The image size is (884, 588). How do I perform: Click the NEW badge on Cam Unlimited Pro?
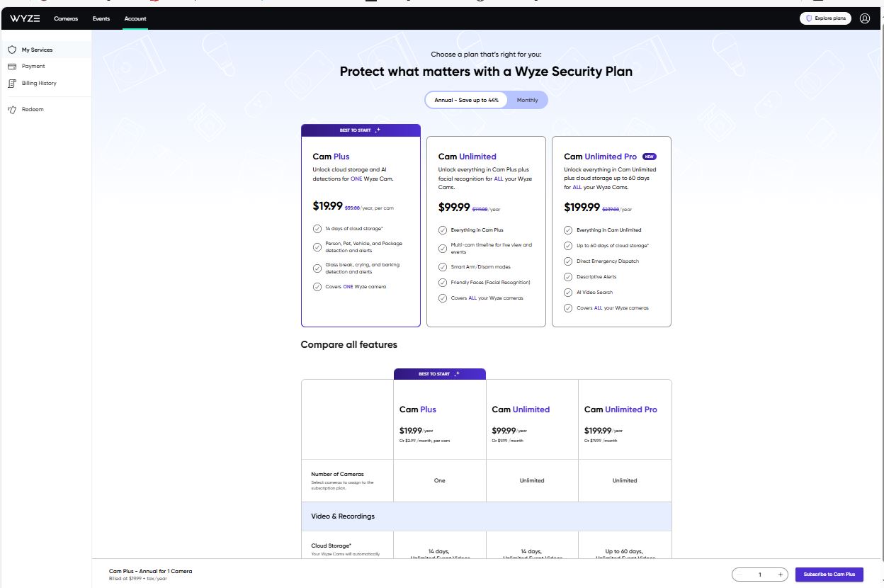click(x=650, y=157)
